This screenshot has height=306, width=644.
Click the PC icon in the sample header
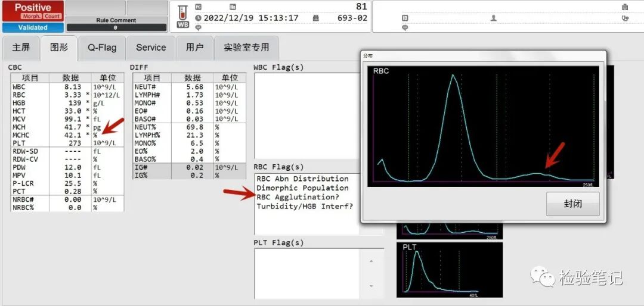(x=198, y=7)
